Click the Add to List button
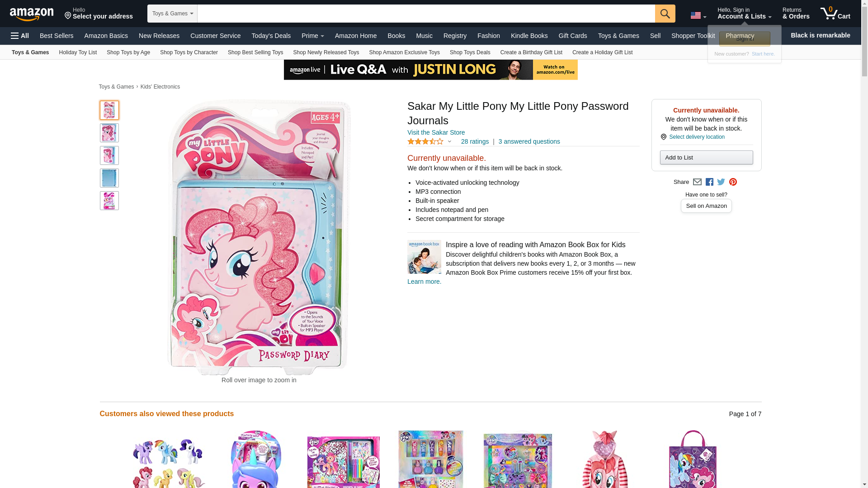Image resolution: width=868 pixels, height=488 pixels. click(706, 157)
